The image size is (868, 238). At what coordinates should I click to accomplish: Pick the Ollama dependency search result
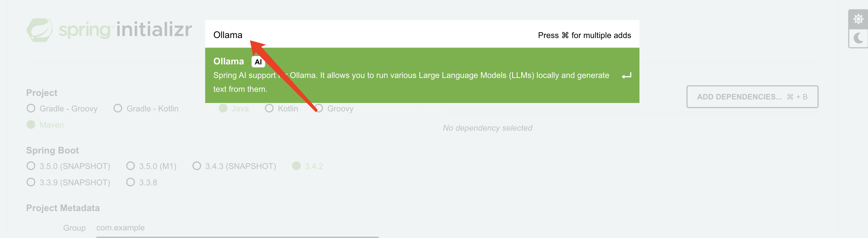coord(422,75)
